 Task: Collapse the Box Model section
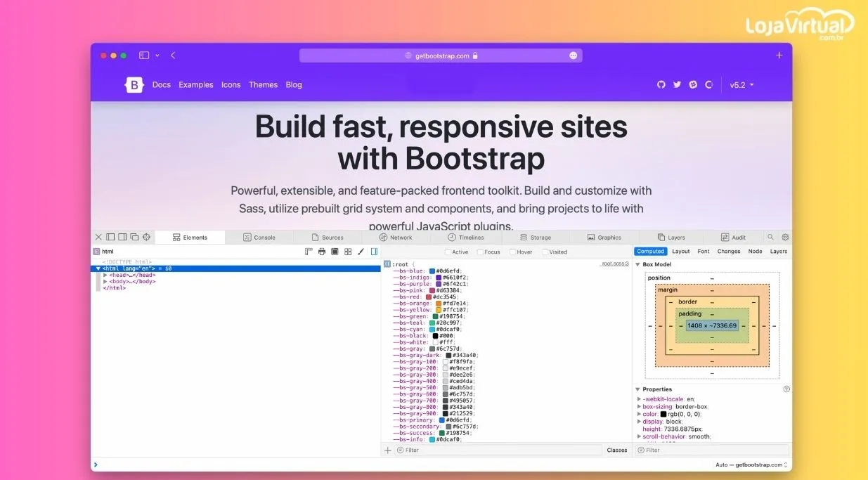[638, 264]
